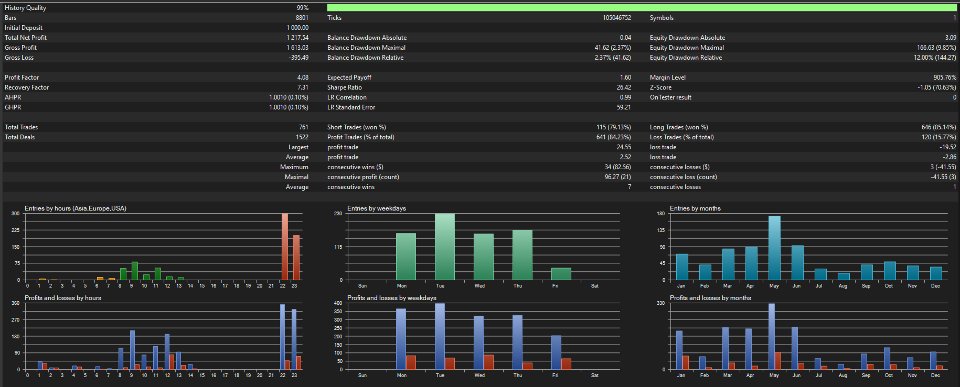The image size is (960, 387).
Task: Click the Tue bar in Entries by weekdays
Action: coord(444,246)
